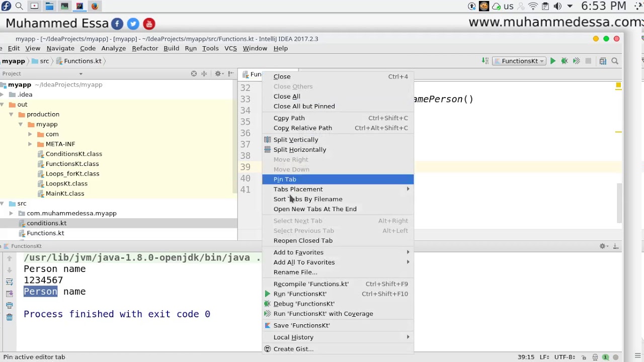Click Twitter icon beside Muhammed Essa
644x362 pixels.
[133, 24]
